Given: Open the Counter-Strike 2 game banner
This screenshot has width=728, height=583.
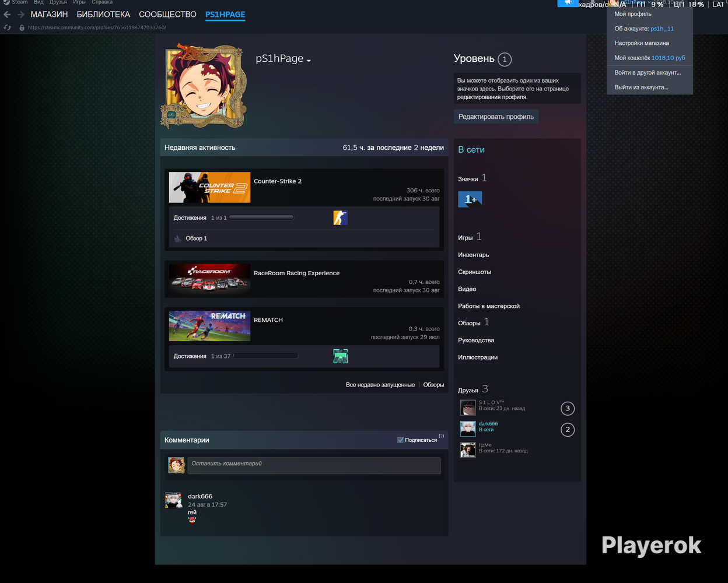Looking at the screenshot, I should click(209, 187).
